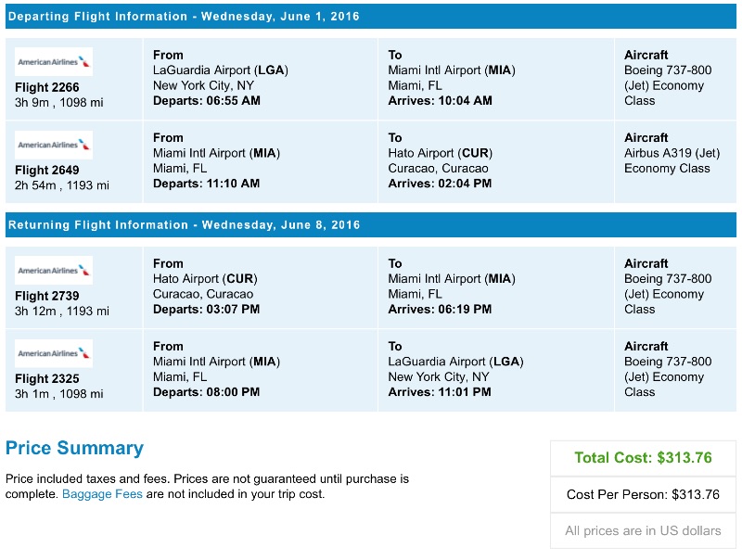Open the Baggage Fees link
The height and width of the screenshot is (560, 742).
[x=103, y=494]
